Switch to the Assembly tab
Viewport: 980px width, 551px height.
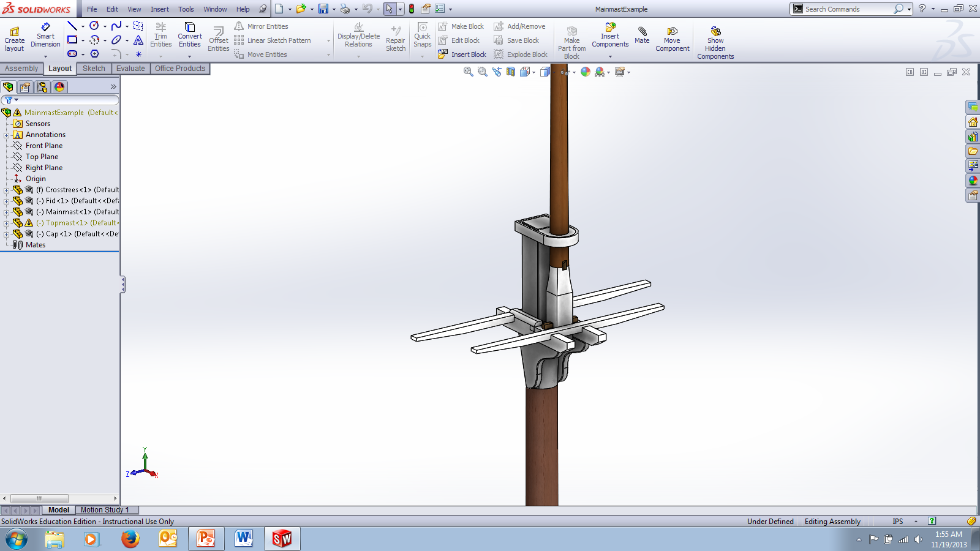[21, 69]
